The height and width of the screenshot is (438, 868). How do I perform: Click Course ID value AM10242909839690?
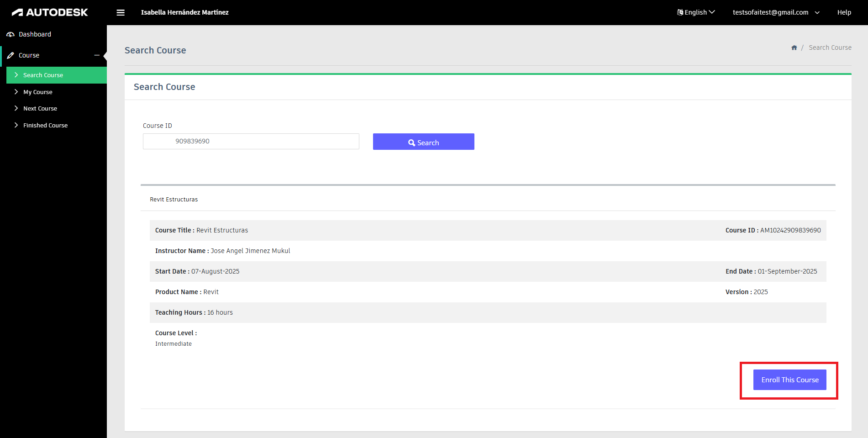pos(790,230)
